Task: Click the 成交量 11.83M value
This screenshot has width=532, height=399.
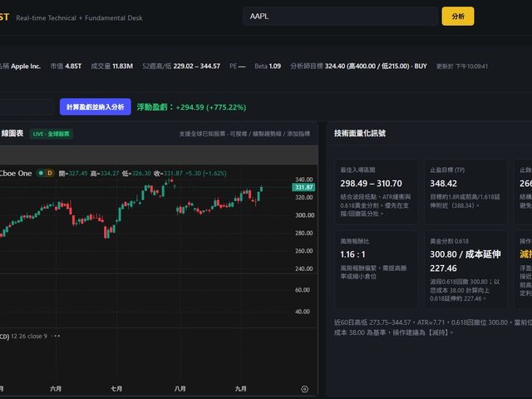Action: click(x=111, y=66)
